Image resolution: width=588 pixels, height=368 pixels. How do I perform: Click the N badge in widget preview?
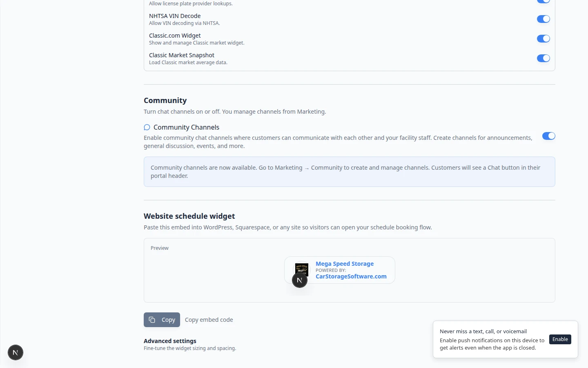pyautogui.click(x=300, y=280)
